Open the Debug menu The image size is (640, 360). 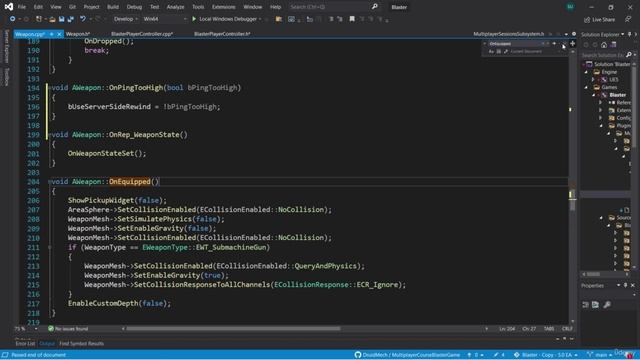[134, 7]
